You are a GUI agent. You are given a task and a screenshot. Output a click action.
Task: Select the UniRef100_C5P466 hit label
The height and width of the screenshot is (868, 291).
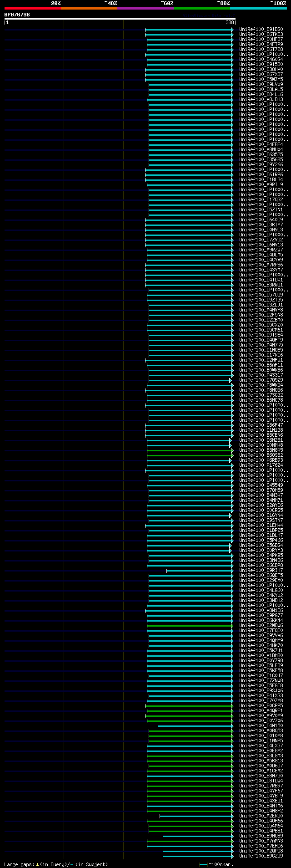coord(261,540)
